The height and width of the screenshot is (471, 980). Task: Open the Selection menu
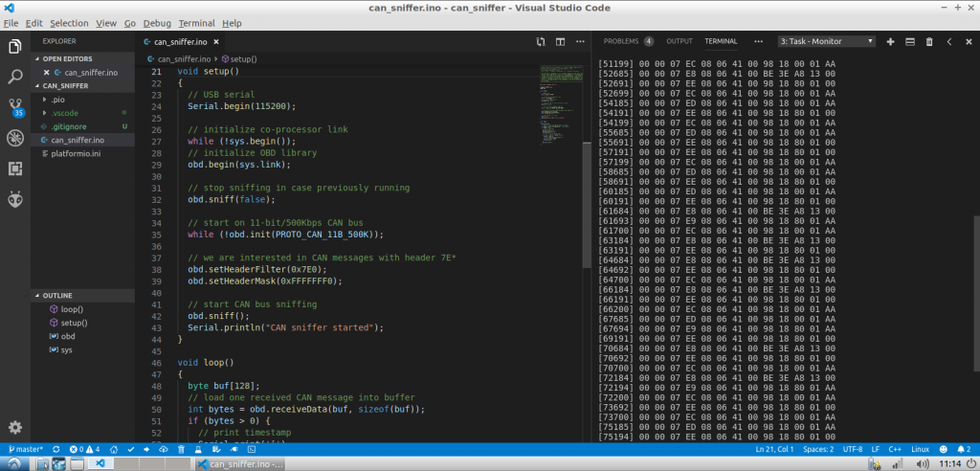[69, 23]
